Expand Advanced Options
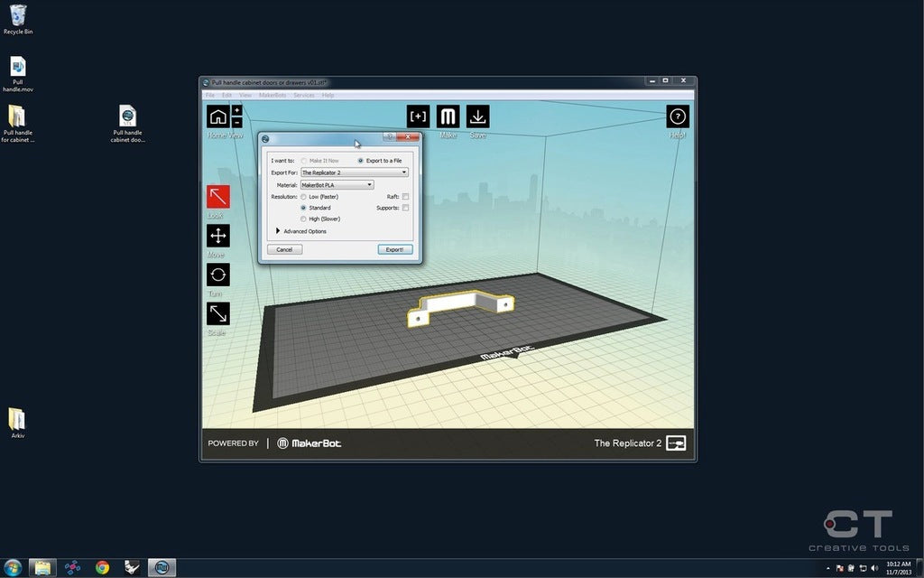Image resolution: width=924 pixels, height=578 pixels. point(301,231)
